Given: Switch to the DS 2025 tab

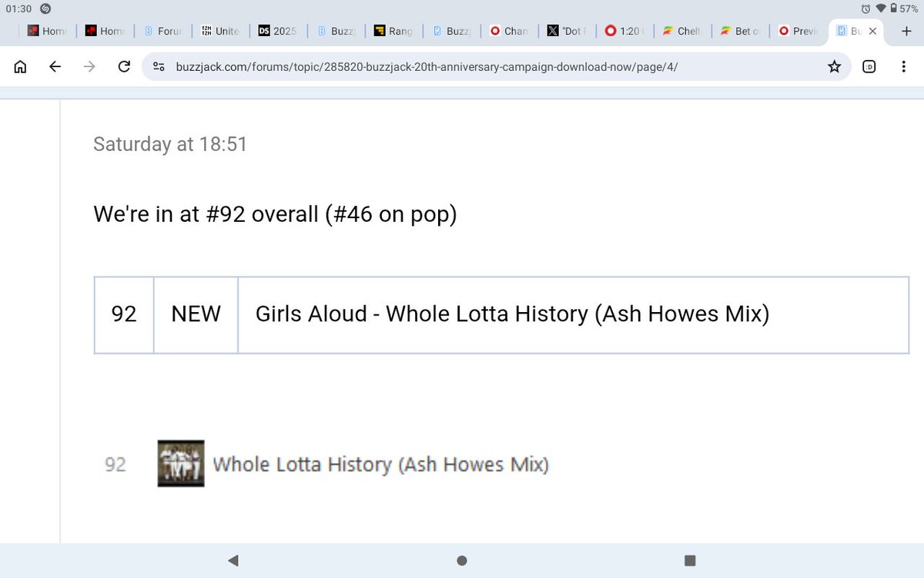Looking at the screenshot, I should (277, 32).
